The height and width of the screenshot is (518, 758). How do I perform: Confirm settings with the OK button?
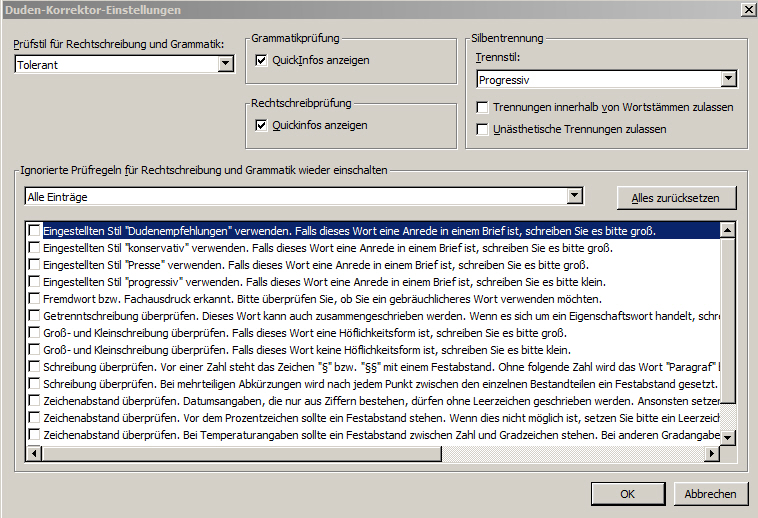[627, 494]
